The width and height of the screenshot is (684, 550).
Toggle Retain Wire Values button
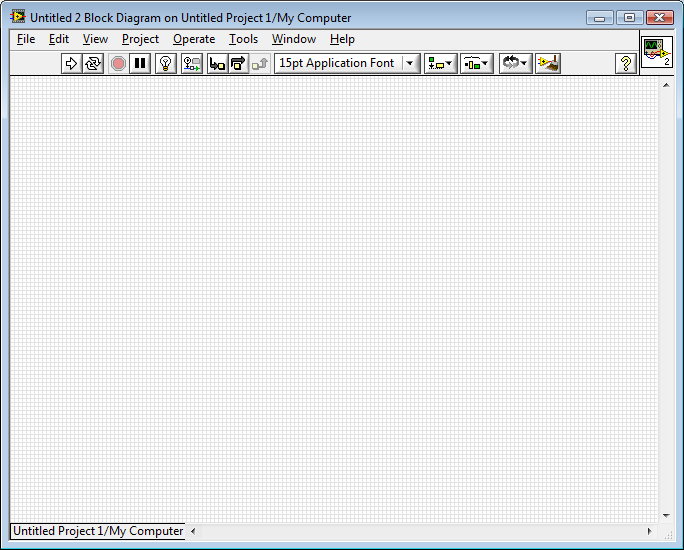pos(192,64)
